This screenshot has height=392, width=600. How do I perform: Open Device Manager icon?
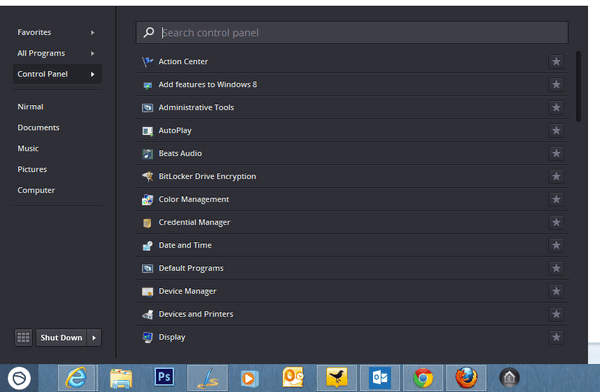point(147,292)
